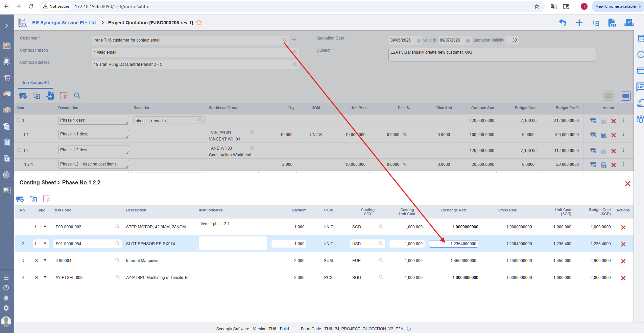This screenshot has height=333, width=644.
Task: Delete the Internal Manpower costing row
Action: (623, 261)
